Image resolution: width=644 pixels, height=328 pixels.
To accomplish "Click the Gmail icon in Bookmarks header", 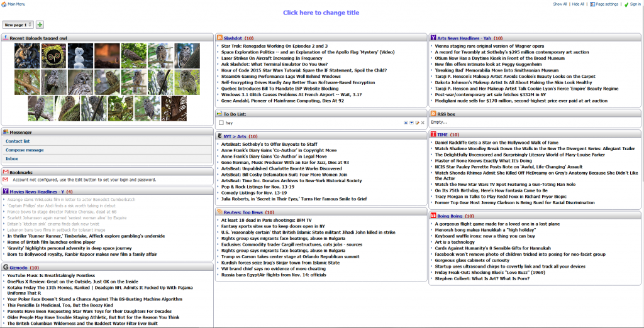I will click(x=6, y=172).
